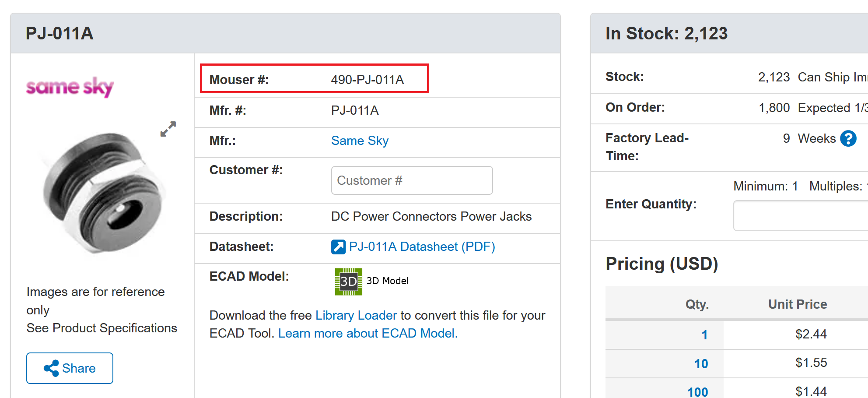Expand the product image with enlarge arrows

click(x=168, y=129)
